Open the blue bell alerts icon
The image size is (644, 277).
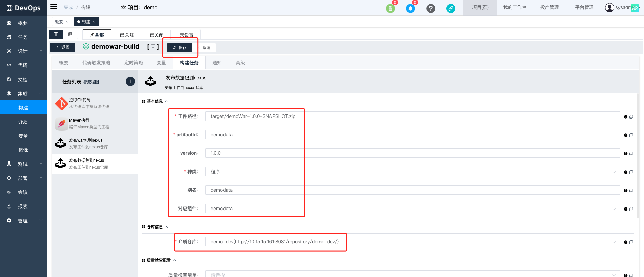(x=410, y=8)
